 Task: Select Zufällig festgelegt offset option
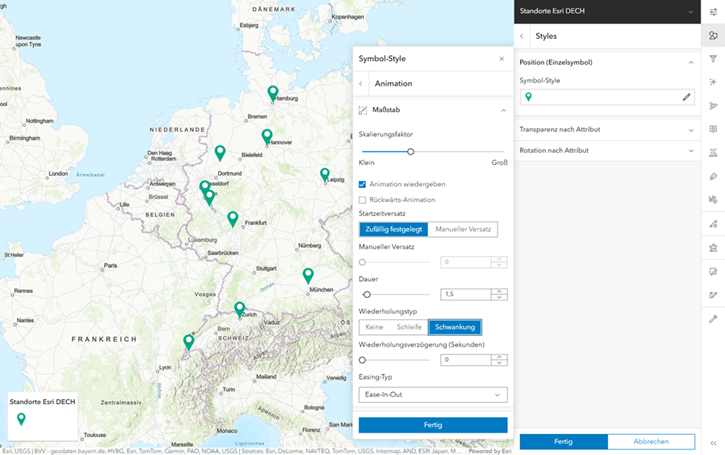[393, 229]
